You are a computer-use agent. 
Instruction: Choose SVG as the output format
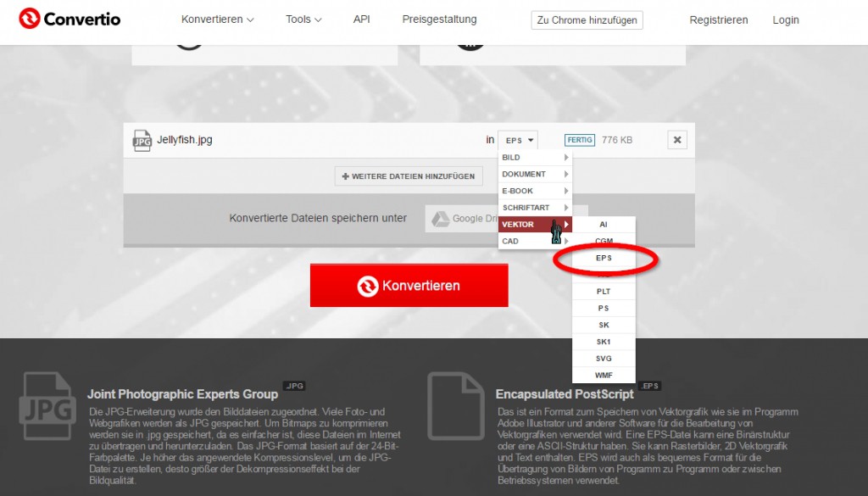tap(604, 359)
